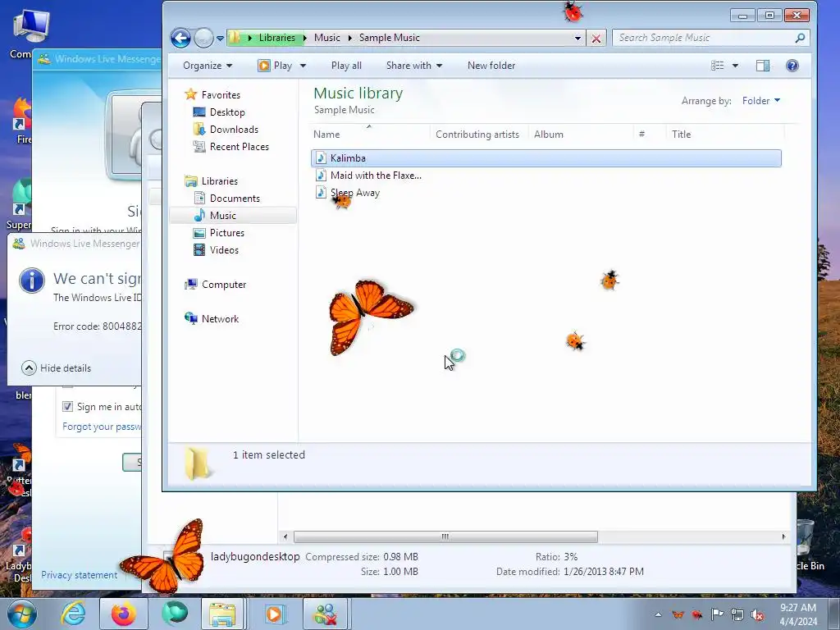
Task: Open Help with question mark icon
Action: (x=792, y=66)
